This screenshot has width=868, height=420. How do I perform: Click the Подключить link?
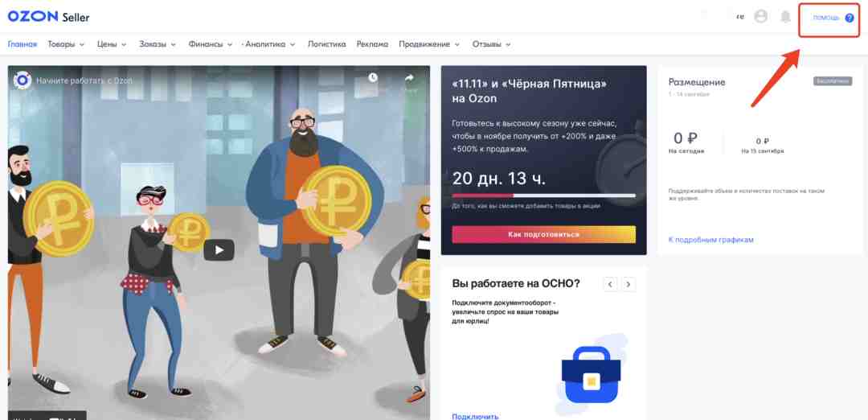tap(475, 416)
